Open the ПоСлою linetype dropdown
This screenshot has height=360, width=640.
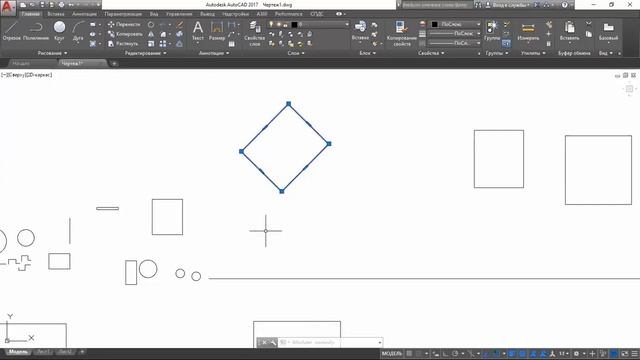pos(455,43)
